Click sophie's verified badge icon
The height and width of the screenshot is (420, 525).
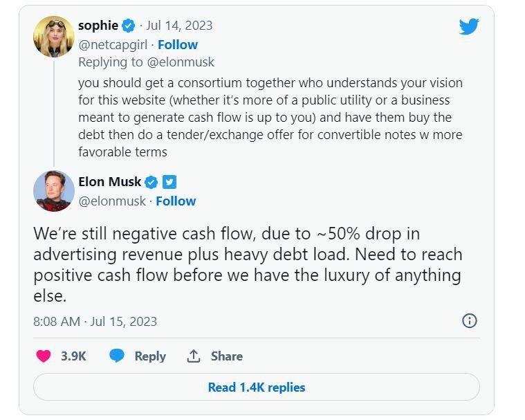129,26
